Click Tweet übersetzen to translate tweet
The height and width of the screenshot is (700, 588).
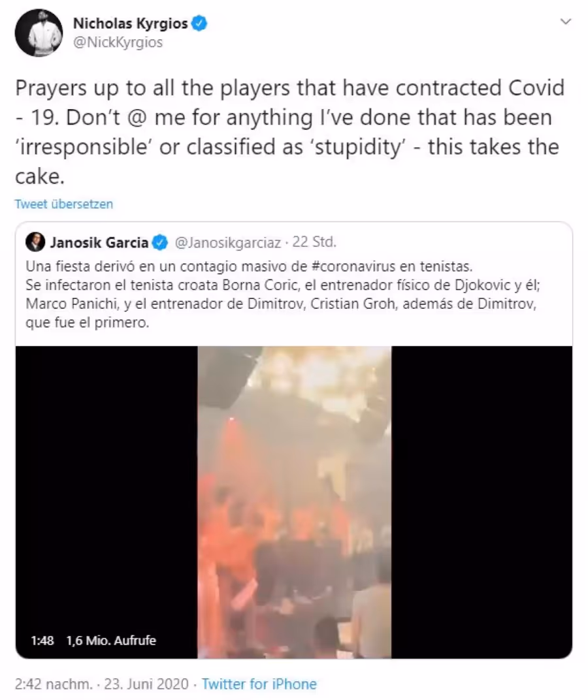tap(64, 204)
